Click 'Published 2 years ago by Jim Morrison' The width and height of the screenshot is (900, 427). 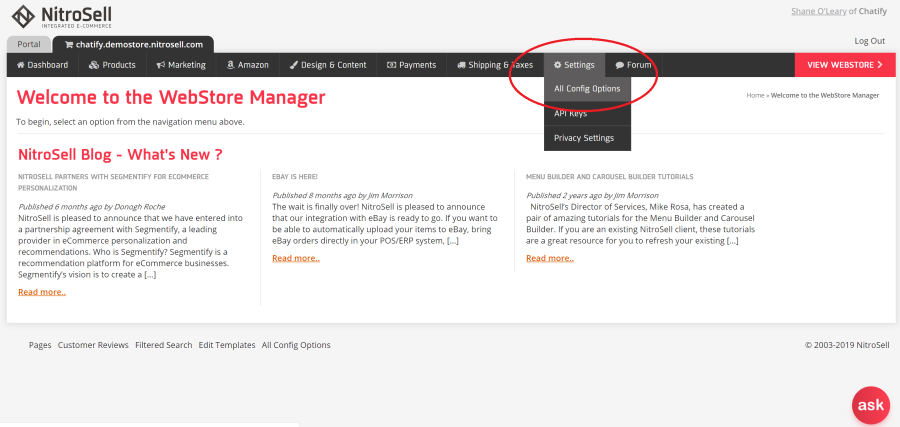coord(592,196)
